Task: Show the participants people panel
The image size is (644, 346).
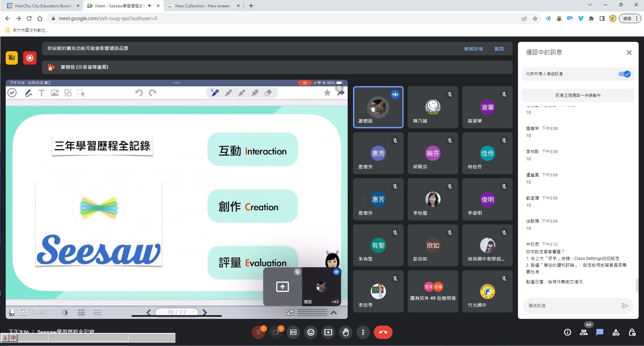Action: coord(584,332)
